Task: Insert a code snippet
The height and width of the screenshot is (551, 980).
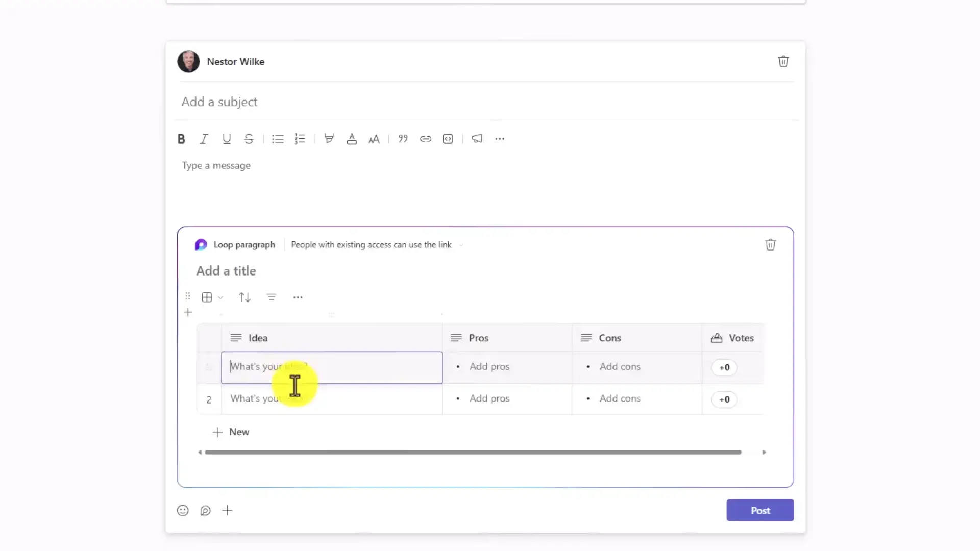Action: click(448, 139)
